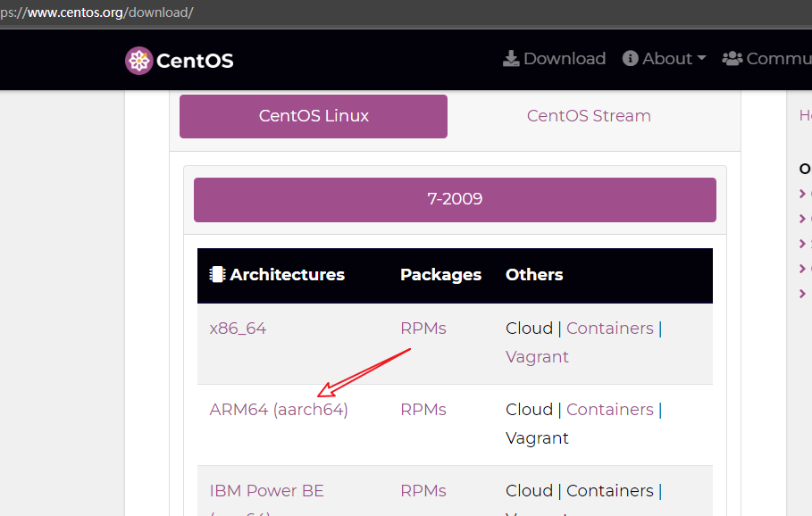Click Cloud text in the IBM Power BE row
The image size is (812, 516).
tap(529, 491)
